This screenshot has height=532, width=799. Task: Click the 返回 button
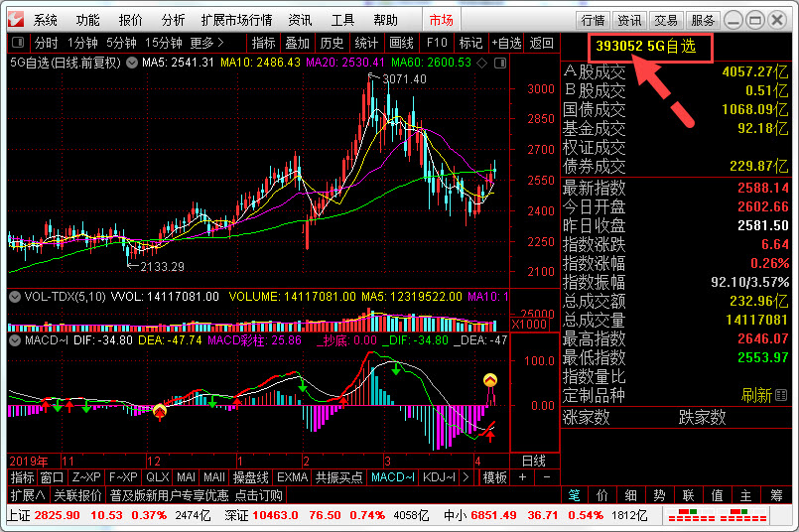542,43
